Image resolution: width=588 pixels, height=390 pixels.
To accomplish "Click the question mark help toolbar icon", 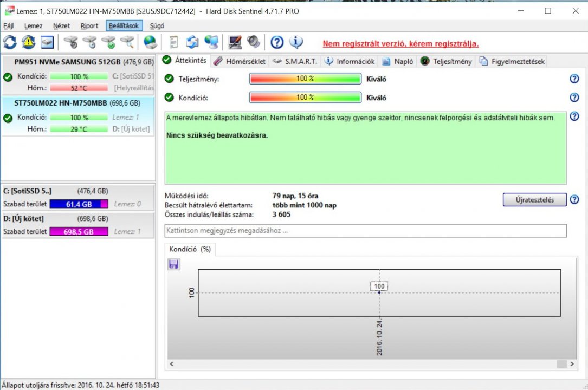I will coord(277,42).
